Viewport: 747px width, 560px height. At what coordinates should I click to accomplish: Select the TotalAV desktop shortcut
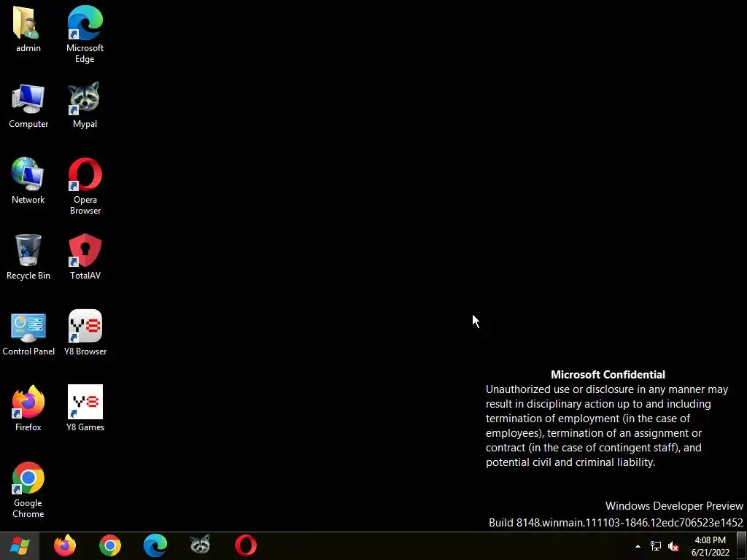click(x=85, y=257)
